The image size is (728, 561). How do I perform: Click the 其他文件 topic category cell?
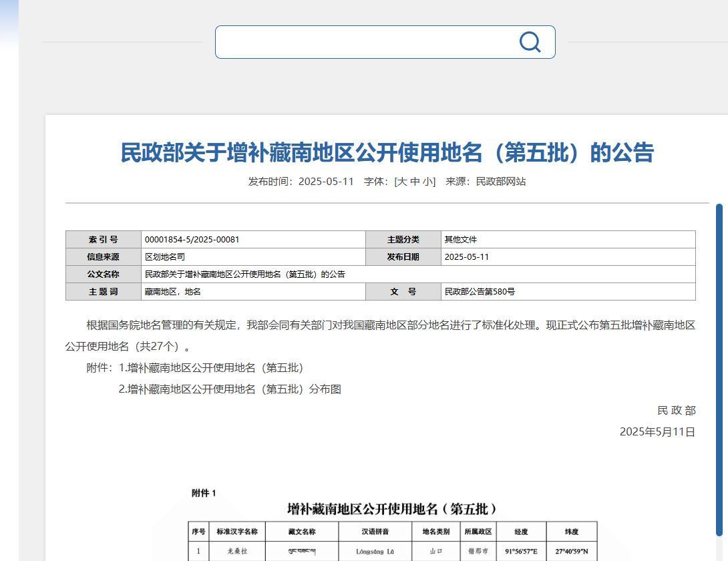[461, 240]
